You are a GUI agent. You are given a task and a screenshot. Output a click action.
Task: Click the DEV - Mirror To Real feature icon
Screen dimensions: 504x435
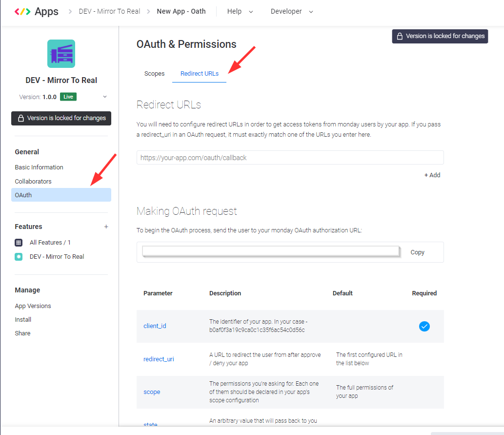click(19, 257)
